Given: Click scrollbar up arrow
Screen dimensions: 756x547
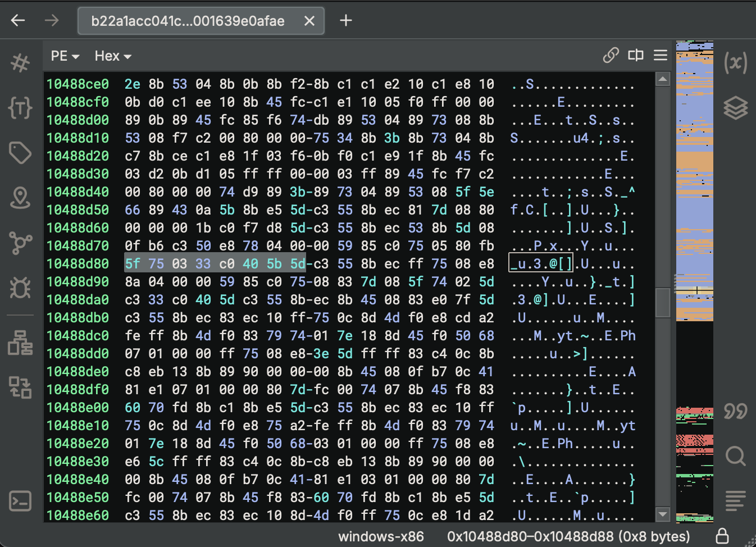Looking at the screenshot, I should [x=663, y=79].
